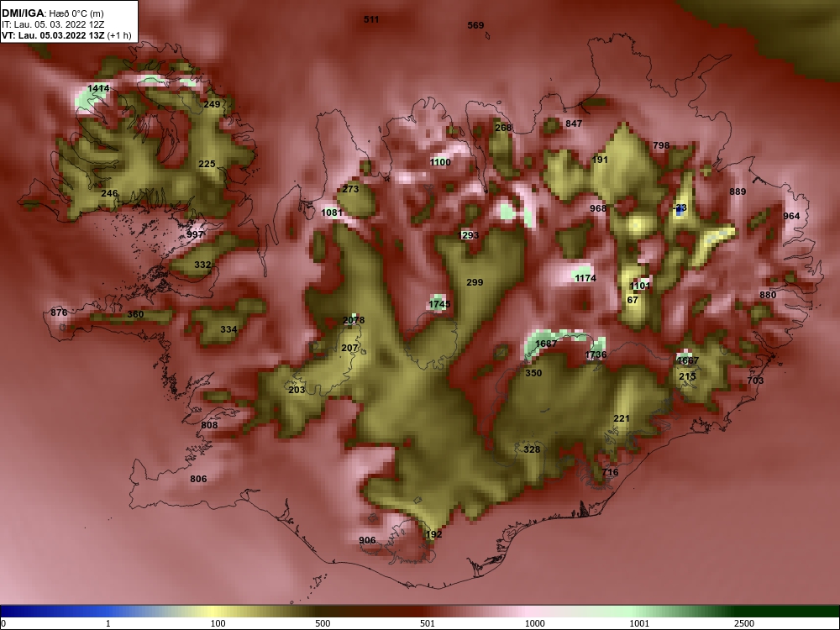
Task: Click the 67 value label
Action: [x=633, y=300]
